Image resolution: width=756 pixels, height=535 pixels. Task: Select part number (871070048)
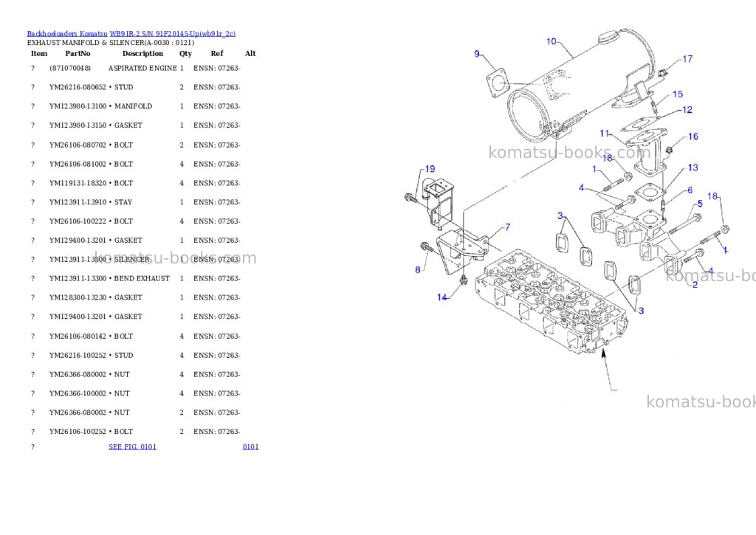click(x=70, y=69)
